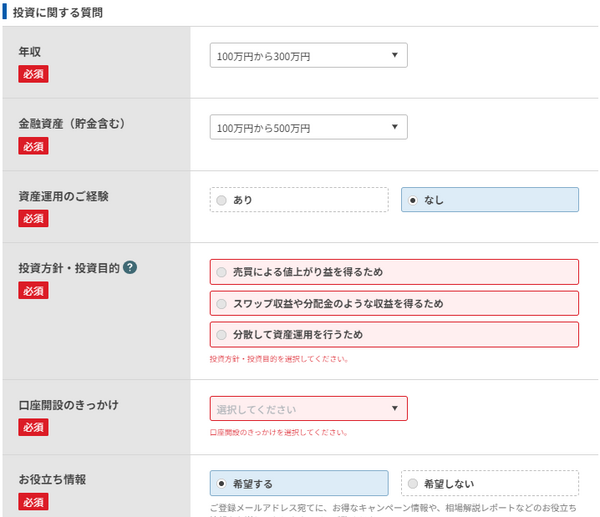Click the 必須 badge under 年収
600x517 pixels.
(x=33, y=74)
